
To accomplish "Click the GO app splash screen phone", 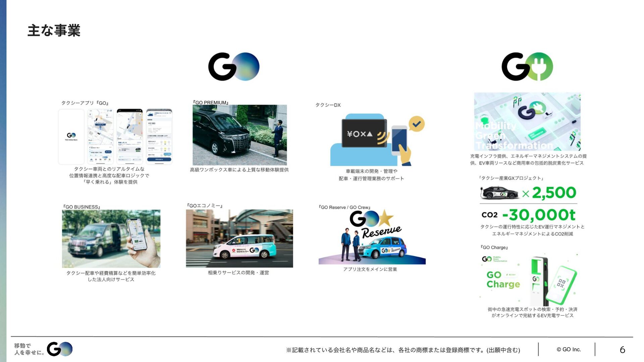I will (x=71, y=137).
